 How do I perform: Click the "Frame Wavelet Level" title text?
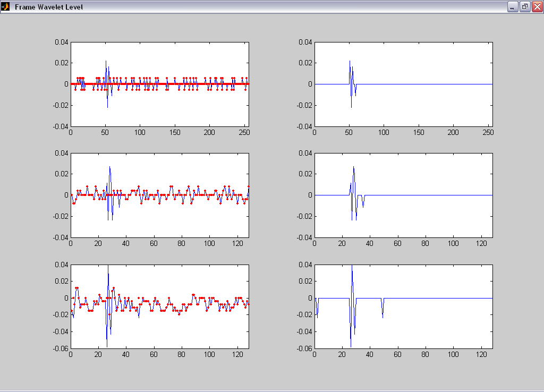[48, 7]
